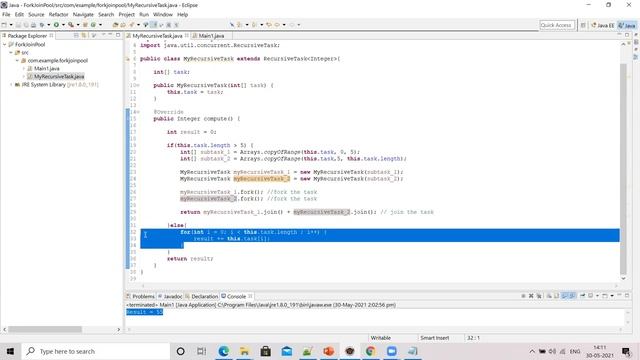
Task: Open the Source menu
Action: point(36,14)
